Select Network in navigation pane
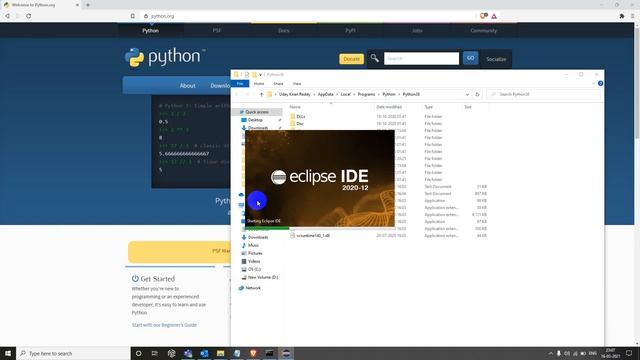The width and height of the screenshot is (640, 360). [253, 288]
